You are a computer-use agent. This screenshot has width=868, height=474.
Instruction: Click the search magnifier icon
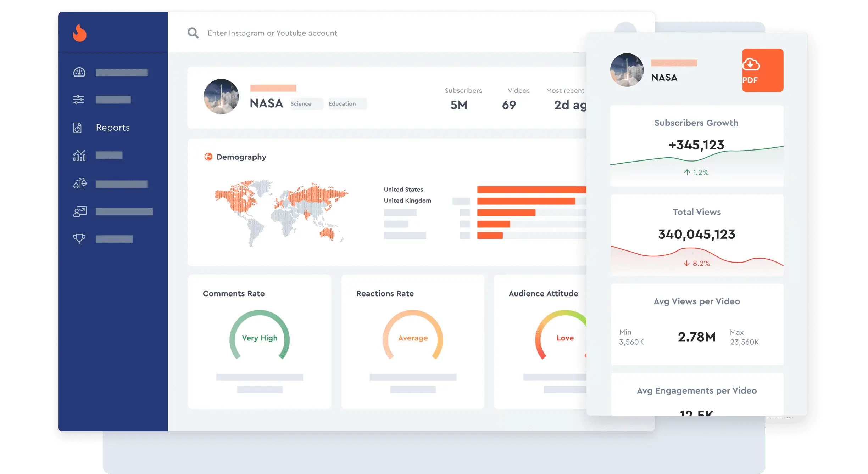tap(193, 33)
